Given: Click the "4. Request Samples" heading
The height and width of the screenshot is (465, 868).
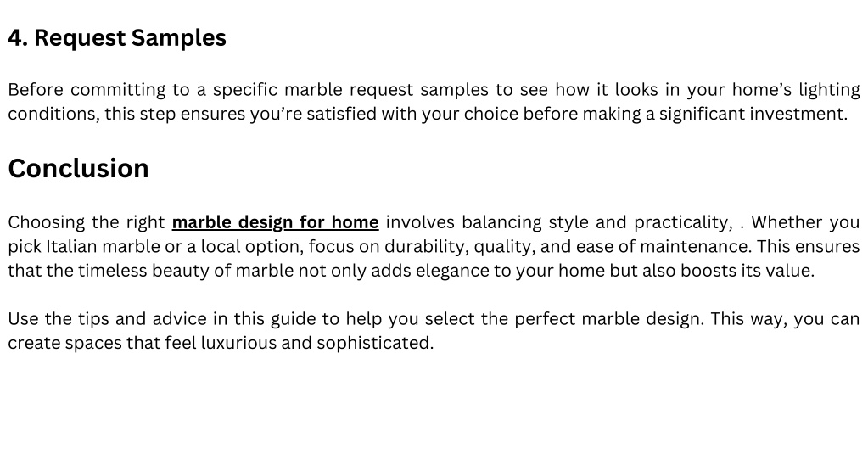Looking at the screenshot, I should pyautogui.click(x=117, y=38).
